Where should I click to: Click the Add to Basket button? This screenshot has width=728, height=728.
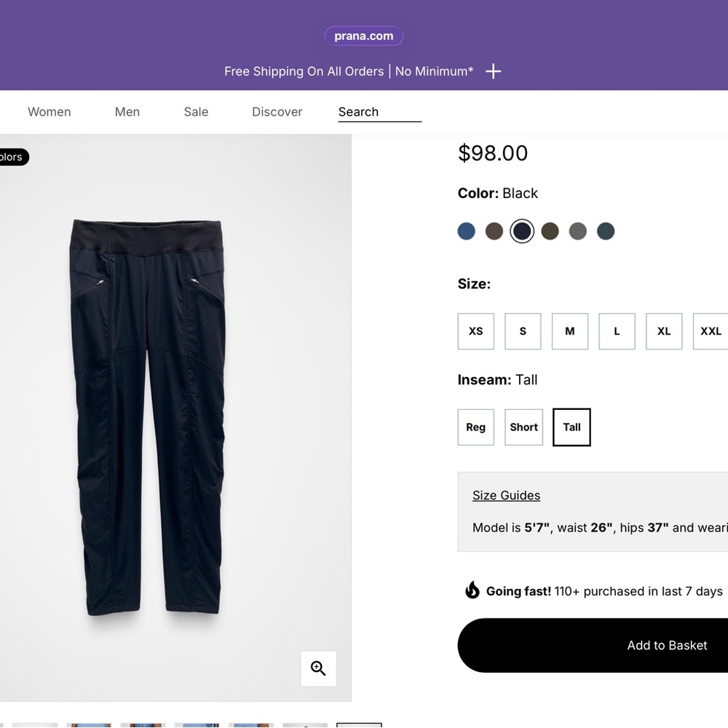coord(593,645)
